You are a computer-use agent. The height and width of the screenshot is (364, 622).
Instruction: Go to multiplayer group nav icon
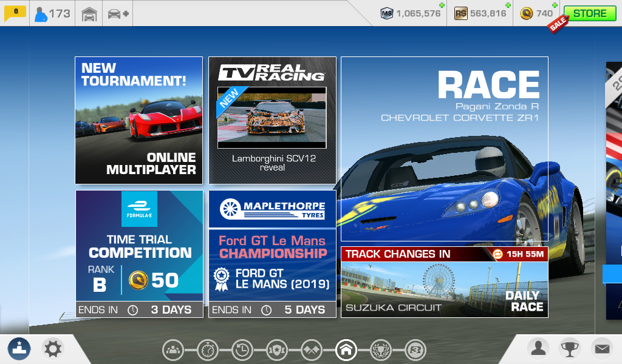pos(173,350)
